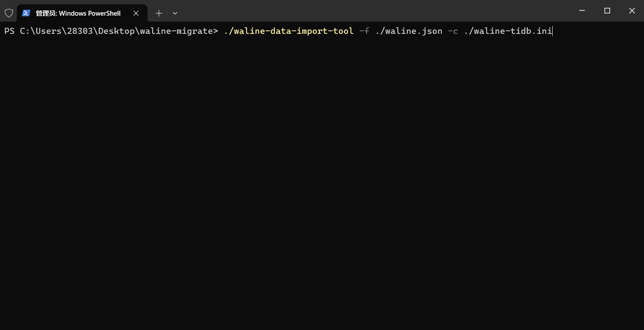Maximize the terminal window

607,10
